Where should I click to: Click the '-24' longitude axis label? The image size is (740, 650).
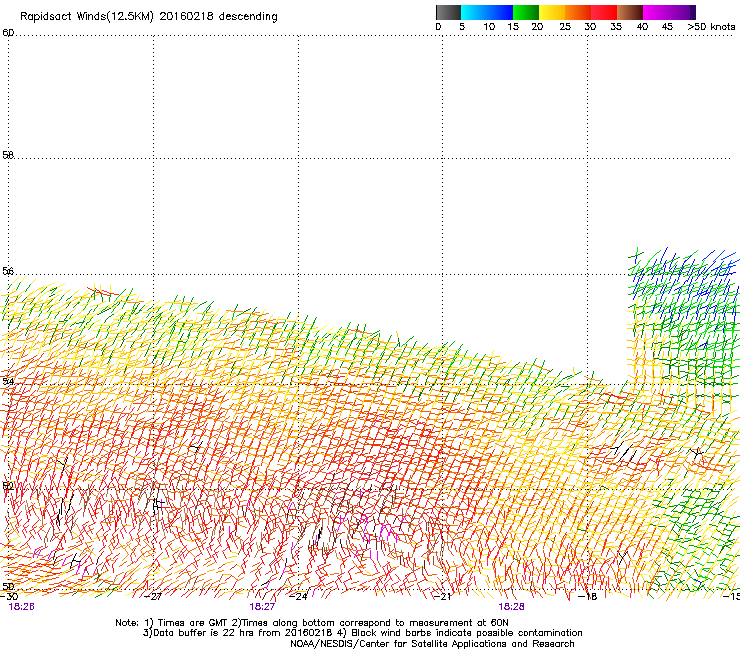point(298,597)
